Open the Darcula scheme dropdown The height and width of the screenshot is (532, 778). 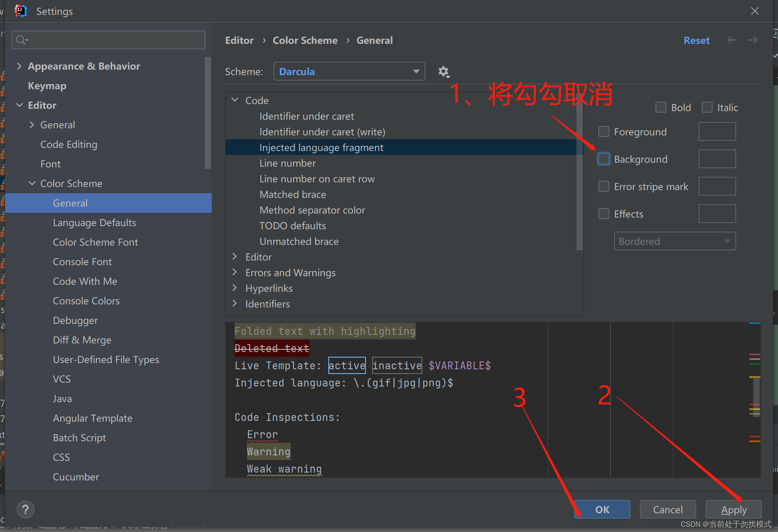[x=349, y=72]
